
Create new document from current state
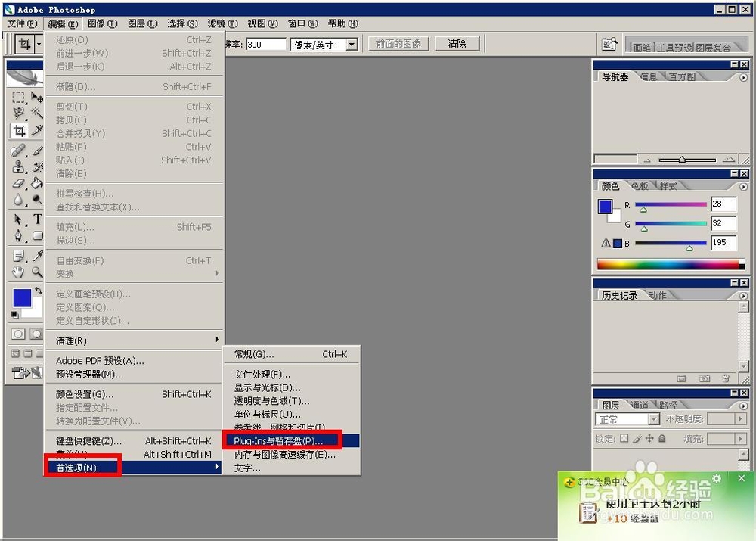(x=681, y=378)
